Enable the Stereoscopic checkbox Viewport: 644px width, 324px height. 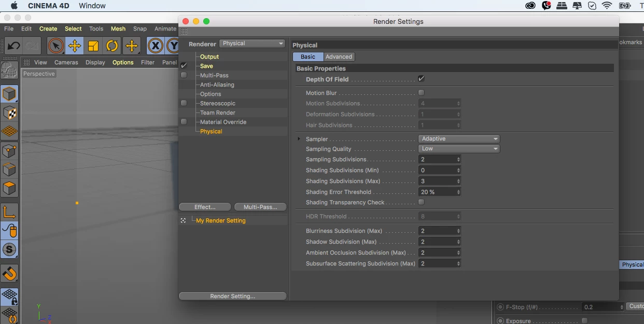point(184,103)
